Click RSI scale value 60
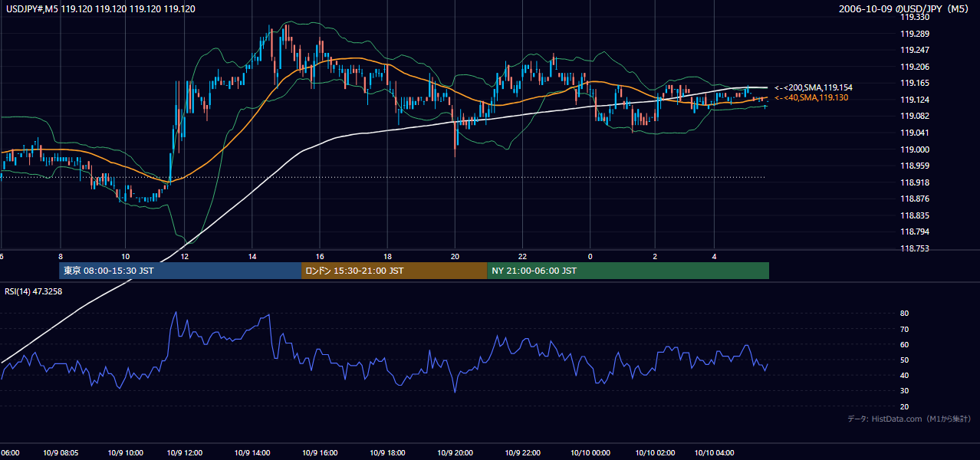 coord(905,344)
